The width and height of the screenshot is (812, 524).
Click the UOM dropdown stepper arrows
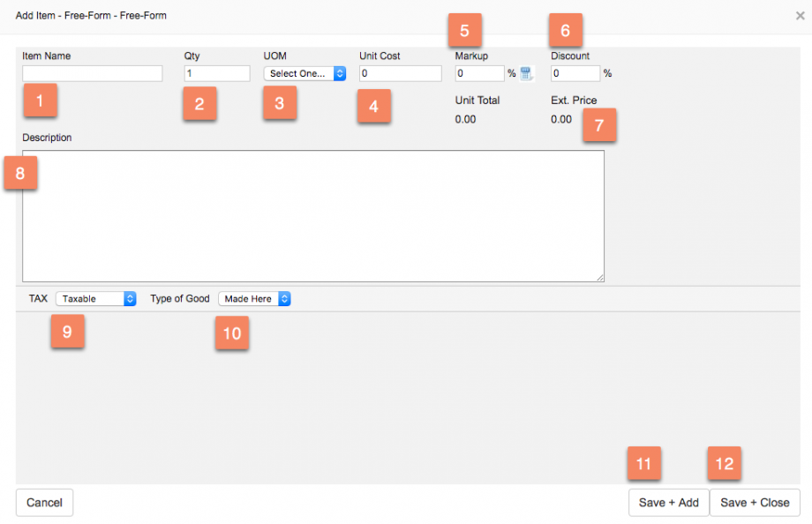click(x=340, y=73)
